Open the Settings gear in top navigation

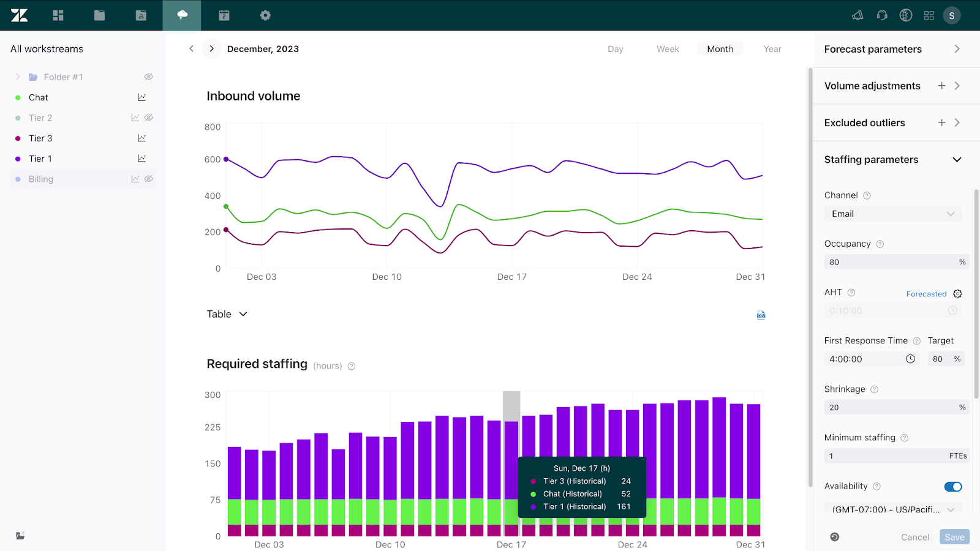pos(265,15)
